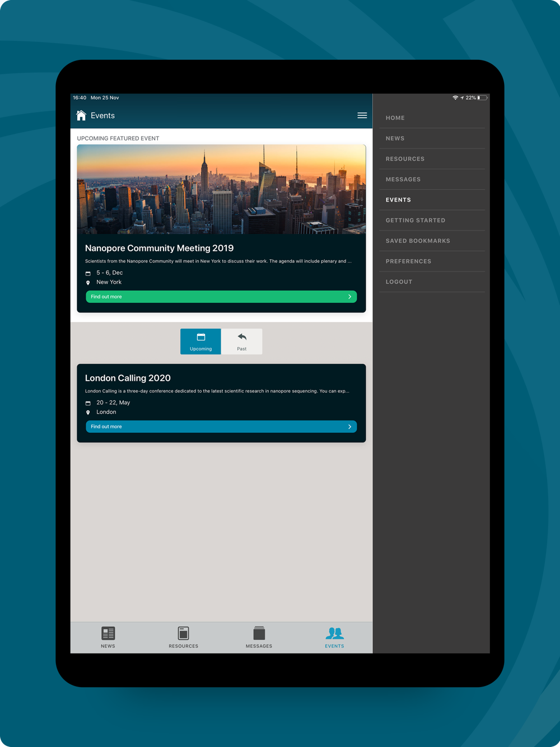Tap location pin beside New York
The width and height of the screenshot is (560, 747).
tap(88, 283)
